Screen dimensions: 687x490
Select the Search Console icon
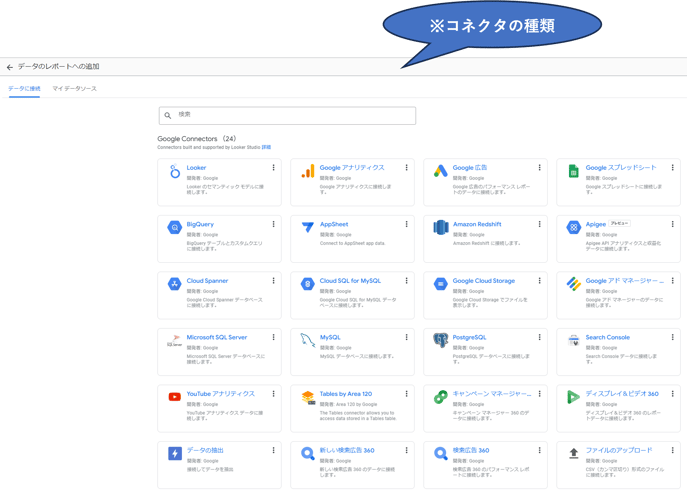pos(574,341)
